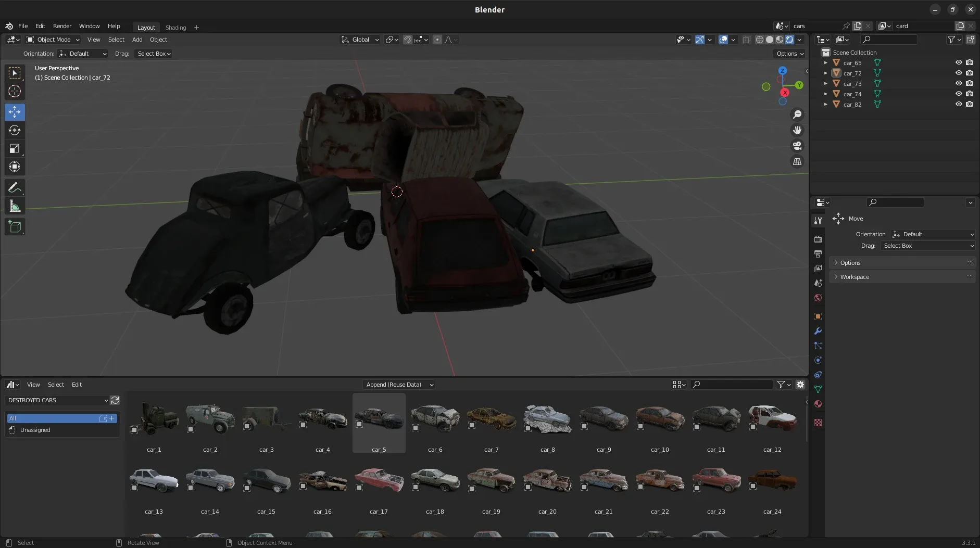Pick the Measure tool
The image size is (980, 548).
pos(15,206)
